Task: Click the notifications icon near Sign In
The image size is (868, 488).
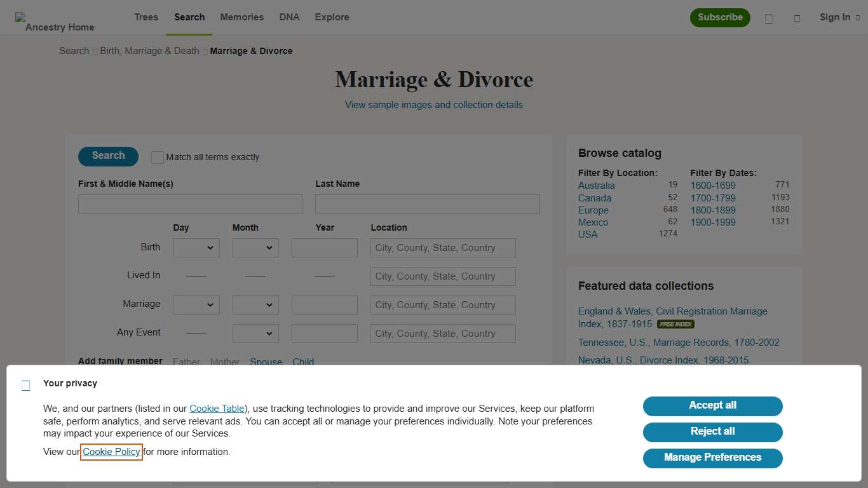Action: tap(797, 18)
